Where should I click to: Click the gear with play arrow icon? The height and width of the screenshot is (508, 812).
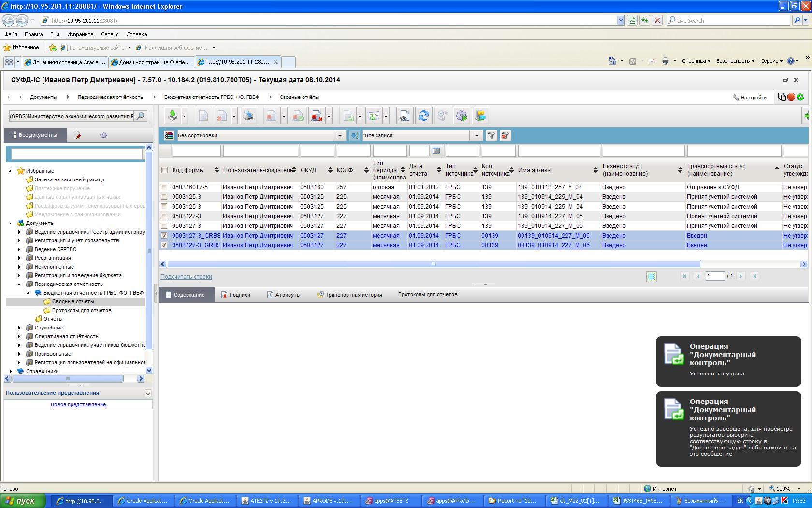pos(462,116)
